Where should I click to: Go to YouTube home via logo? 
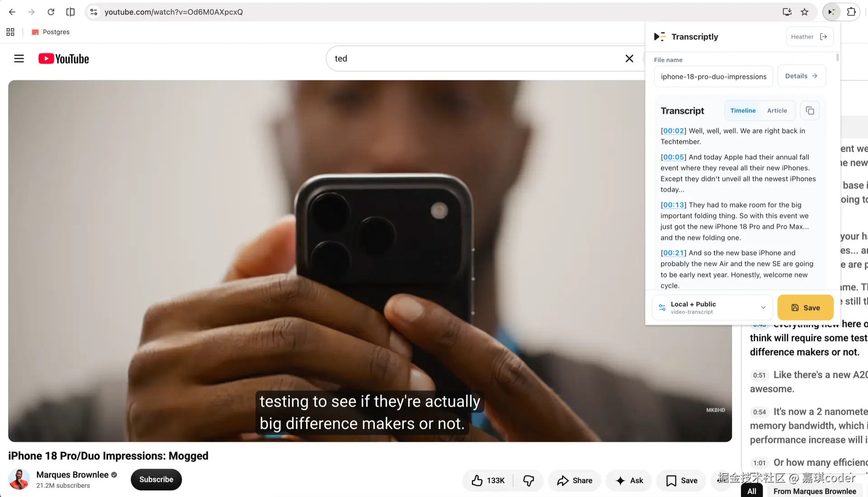click(x=64, y=59)
